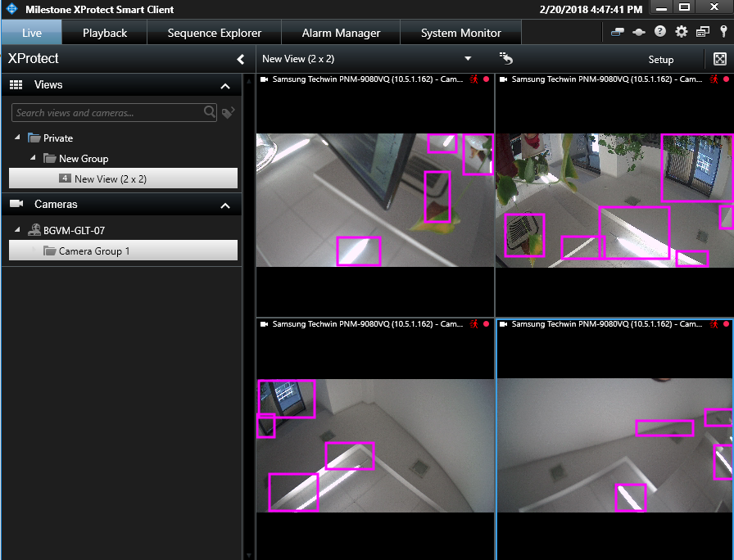Image resolution: width=734 pixels, height=560 pixels.
Task: Expand the Camera Group 1 node
Action: [34, 251]
